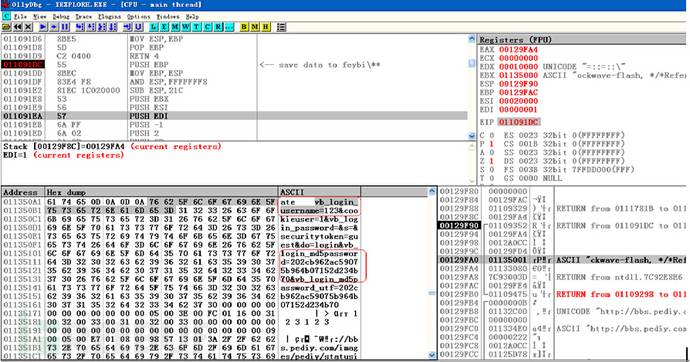The width and height of the screenshot is (690, 362).
Task: Open the Windows menu
Action: (168, 16)
